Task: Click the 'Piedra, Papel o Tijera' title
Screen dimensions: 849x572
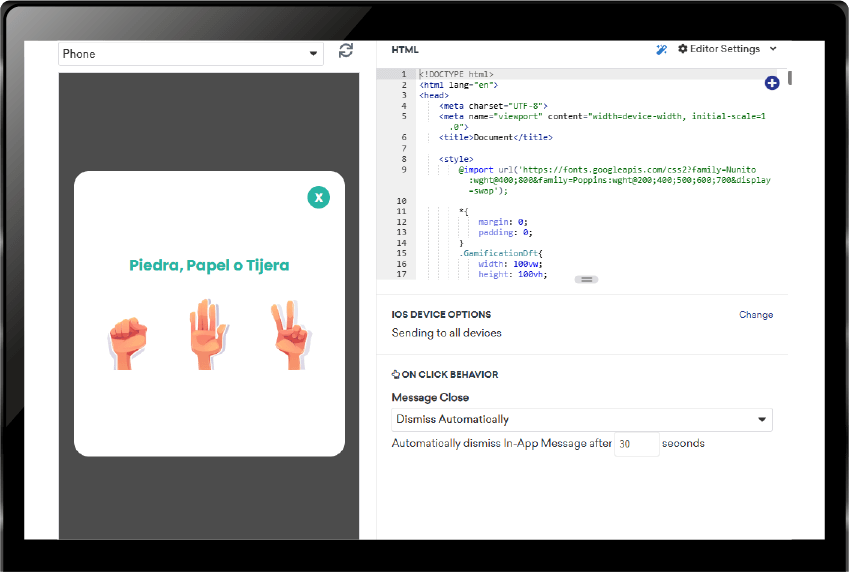Action: click(x=209, y=265)
